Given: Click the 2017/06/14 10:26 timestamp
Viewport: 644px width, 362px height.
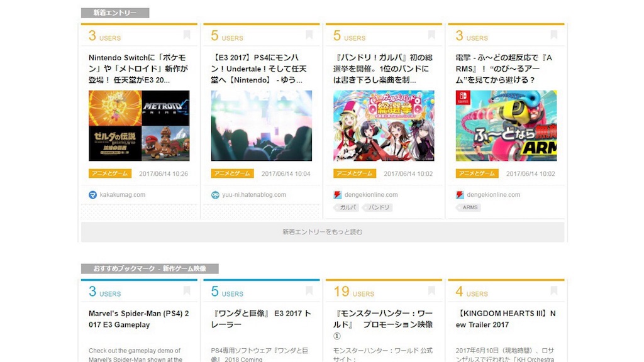Looking at the screenshot, I should coord(164,174).
